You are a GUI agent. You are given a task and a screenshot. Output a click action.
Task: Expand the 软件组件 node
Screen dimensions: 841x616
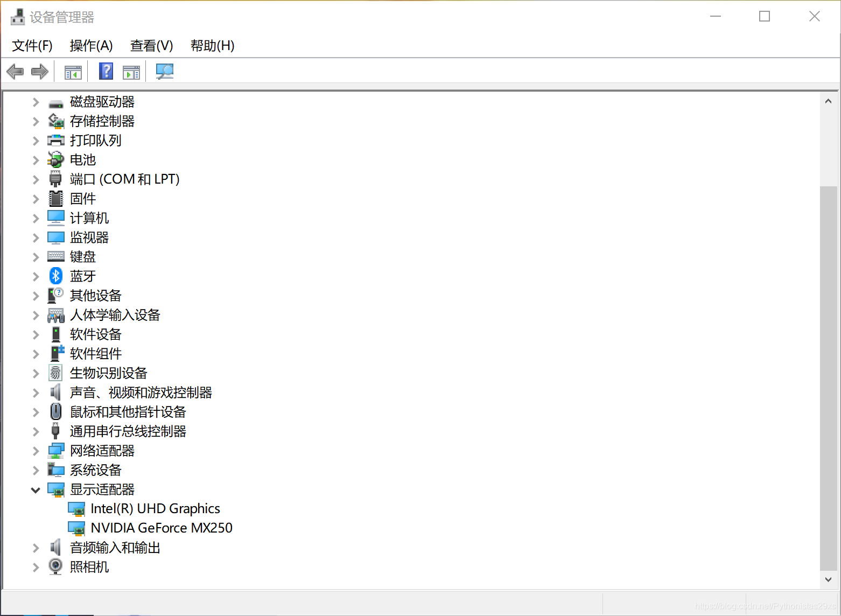point(36,354)
